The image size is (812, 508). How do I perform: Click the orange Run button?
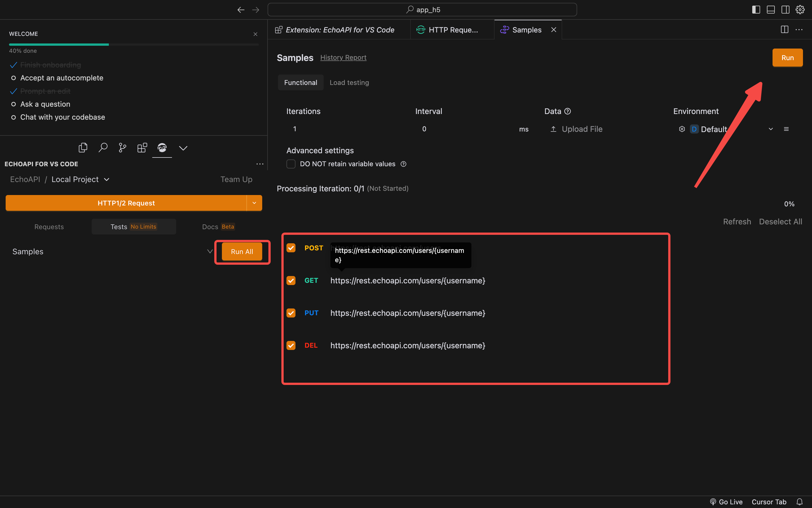(x=787, y=58)
